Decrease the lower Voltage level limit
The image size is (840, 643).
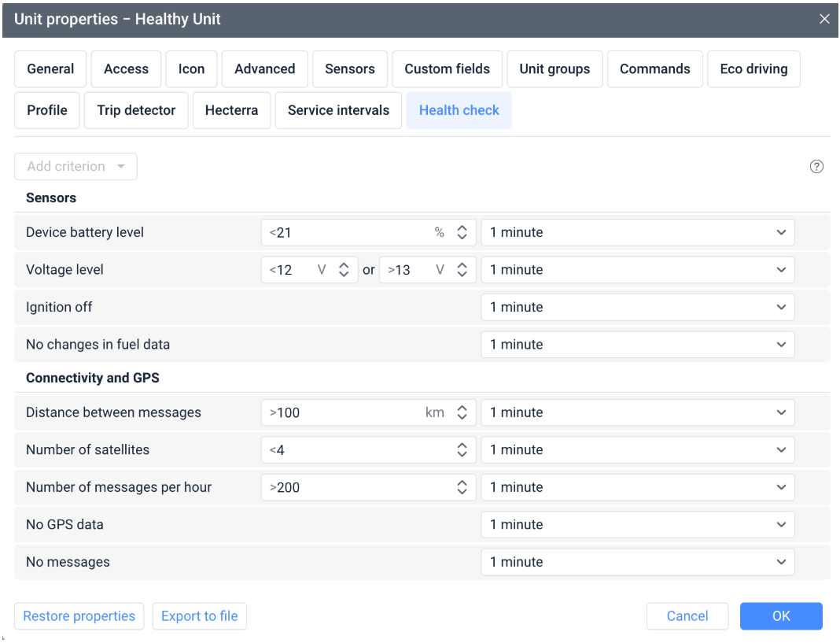[x=344, y=273]
